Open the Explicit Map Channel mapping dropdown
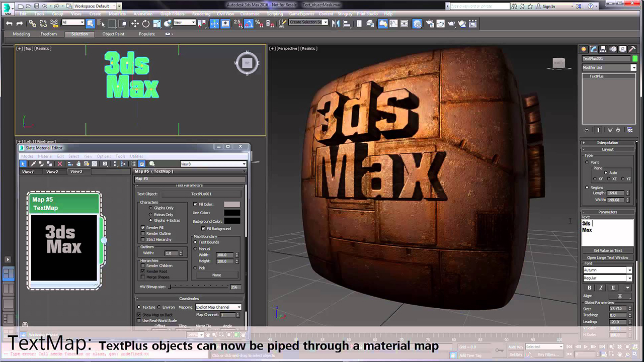The width and height of the screenshot is (644, 362). [x=218, y=307]
